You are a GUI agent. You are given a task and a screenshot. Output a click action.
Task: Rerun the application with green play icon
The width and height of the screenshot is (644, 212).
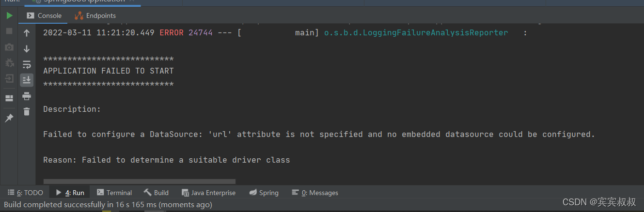[9, 15]
